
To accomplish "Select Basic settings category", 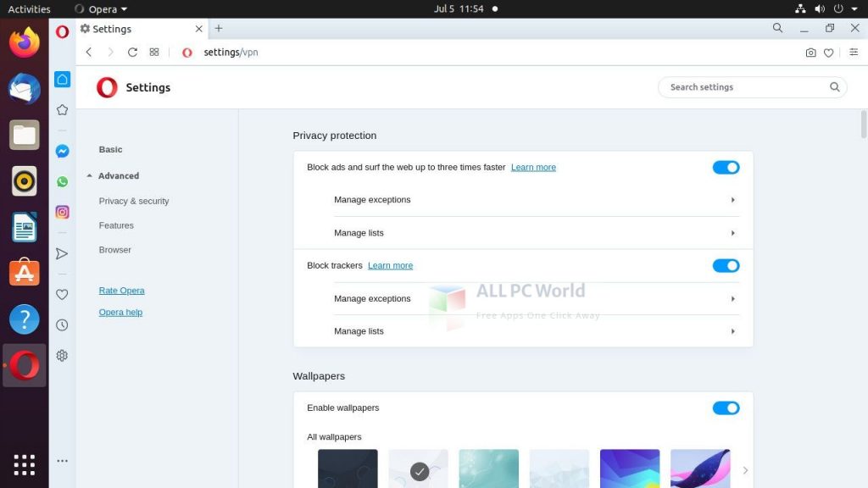I will pos(111,149).
